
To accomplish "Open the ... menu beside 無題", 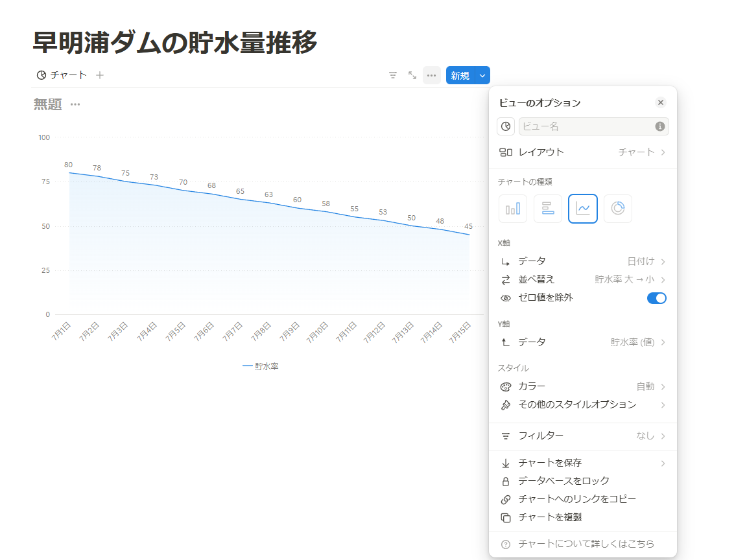I will [74, 104].
